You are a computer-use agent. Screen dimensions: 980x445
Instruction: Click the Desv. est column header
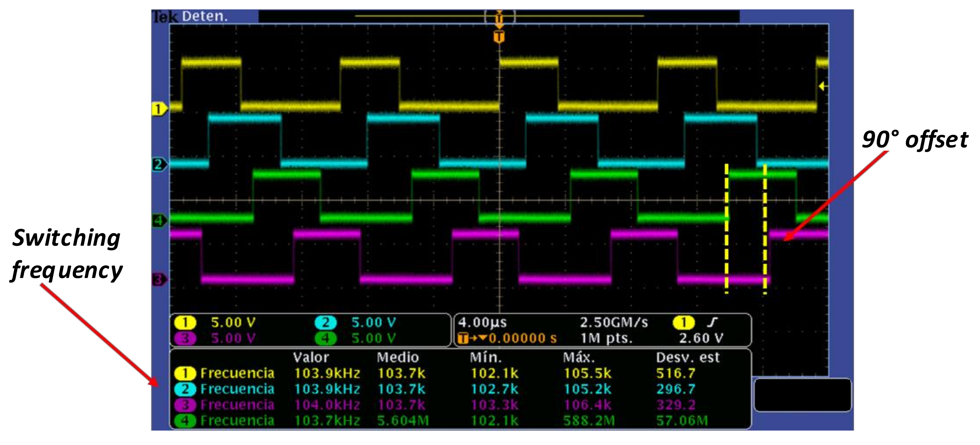(688, 357)
